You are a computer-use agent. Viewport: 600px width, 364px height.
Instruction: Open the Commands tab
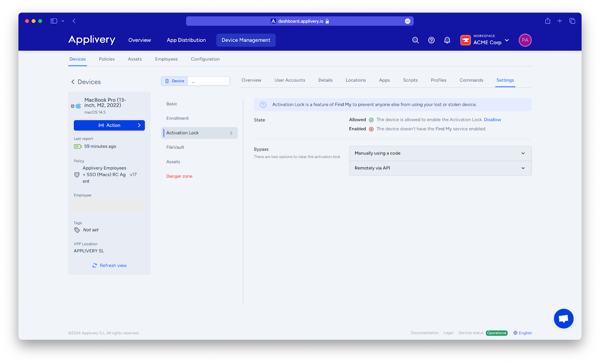471,80
